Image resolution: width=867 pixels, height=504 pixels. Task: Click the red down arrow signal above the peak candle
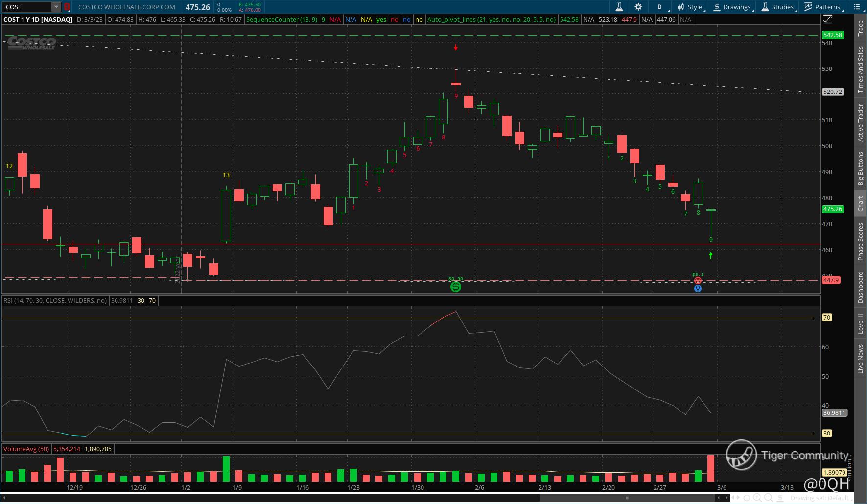coord(456,47)
